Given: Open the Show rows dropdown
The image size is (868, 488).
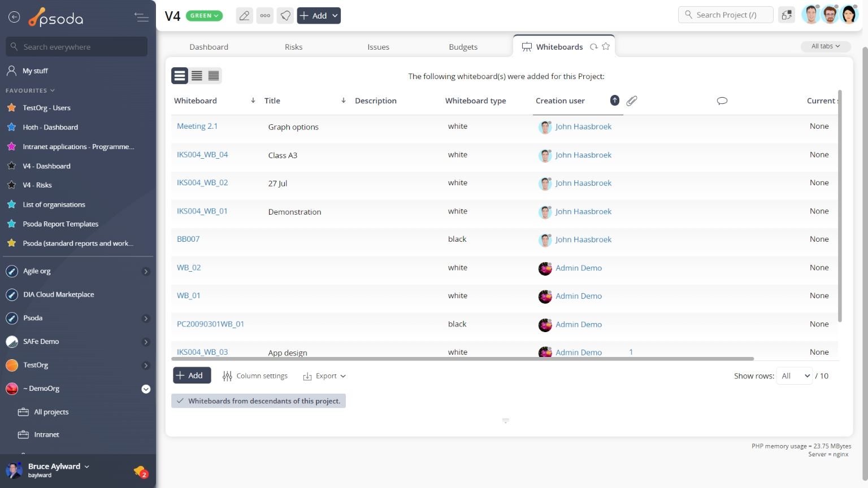Looking at the screenshot, I should (795, 376).
